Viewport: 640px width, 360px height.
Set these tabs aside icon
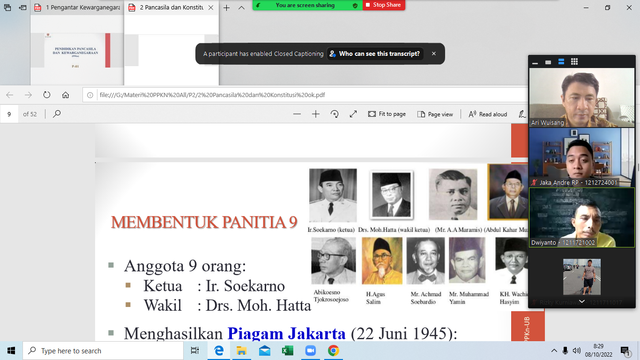(x=23, y=7)
